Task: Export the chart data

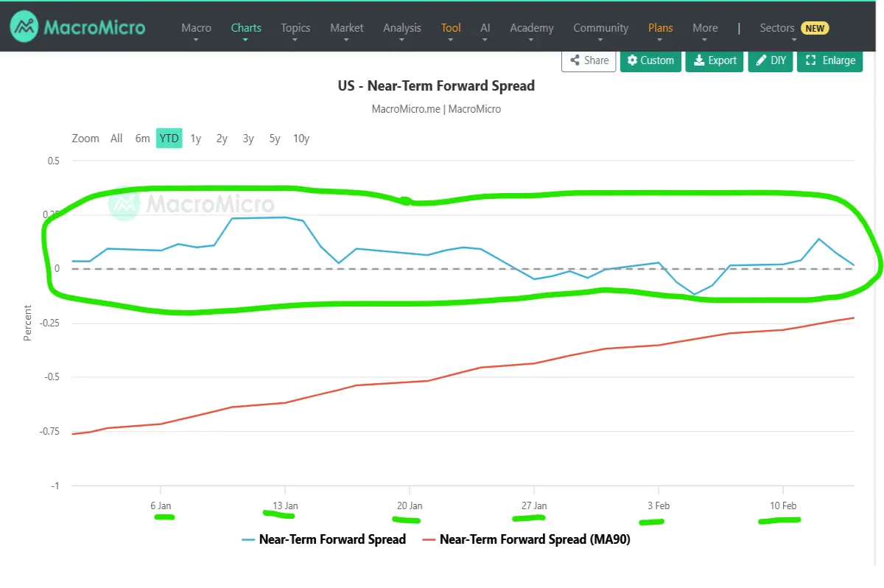Action: pyautogui.click(x=715, y=60)
